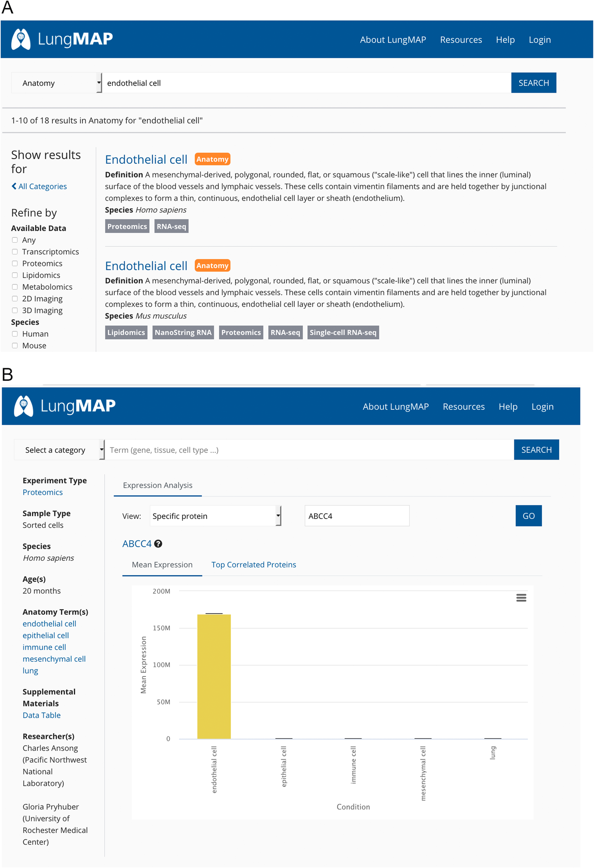Viewport: 594px width, 868px height.
Task: Select the Mean Expression tab
Action: tap(162, 565)
